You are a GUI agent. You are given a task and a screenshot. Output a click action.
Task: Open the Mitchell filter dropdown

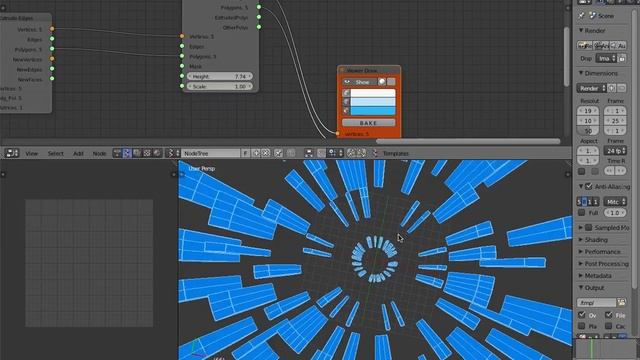(x=615, y=202)
